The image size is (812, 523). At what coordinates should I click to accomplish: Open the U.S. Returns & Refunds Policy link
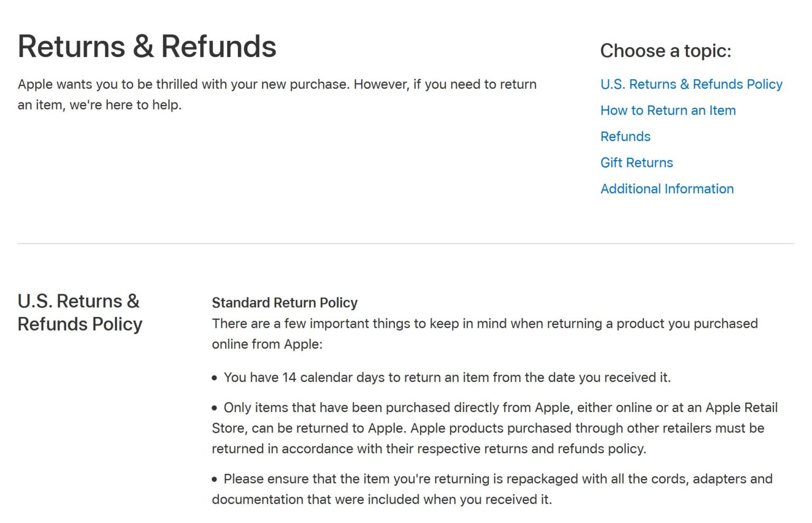pyautogui.click(x=691, y=84)
